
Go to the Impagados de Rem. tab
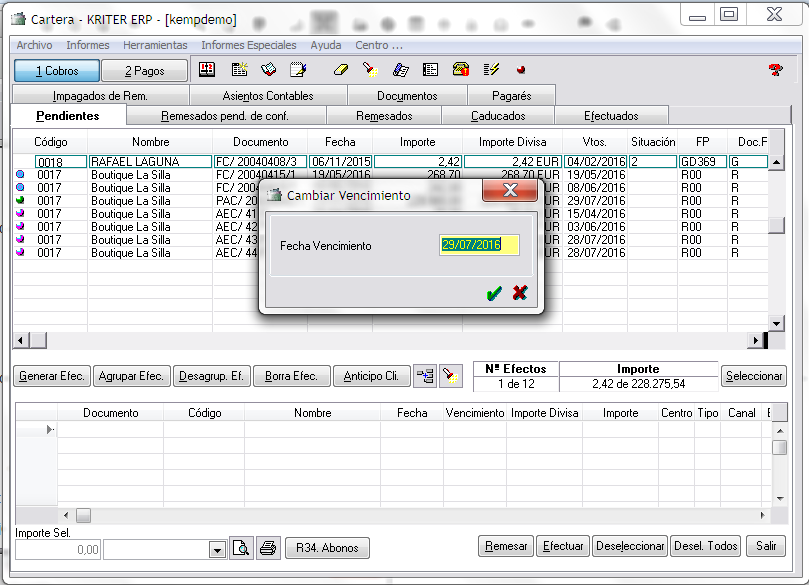pyautogui.click(x=100, y=96)
